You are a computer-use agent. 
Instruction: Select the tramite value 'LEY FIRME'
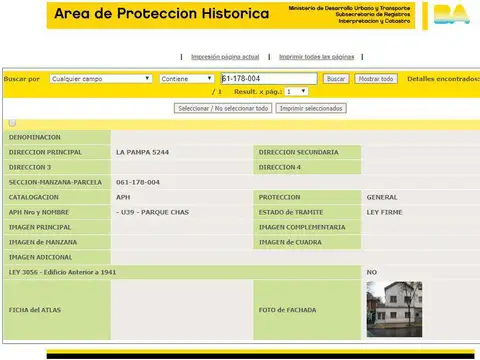point(384,212)
